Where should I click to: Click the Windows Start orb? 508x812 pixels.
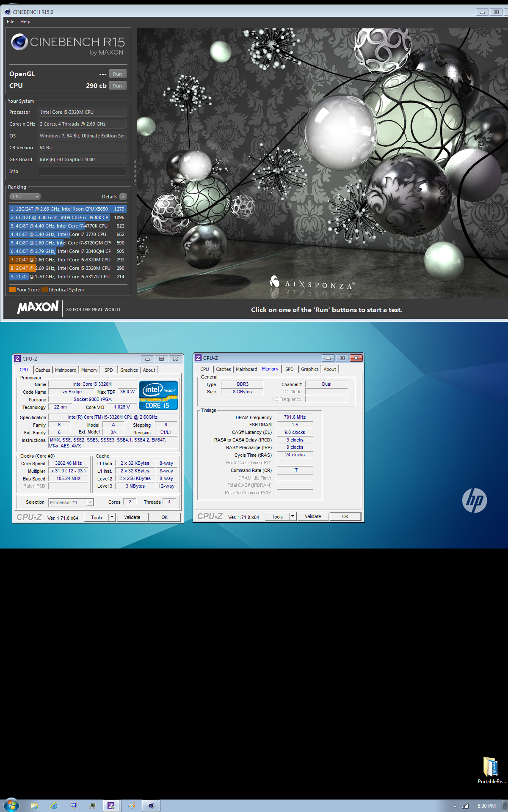click(x=11, y=805)
